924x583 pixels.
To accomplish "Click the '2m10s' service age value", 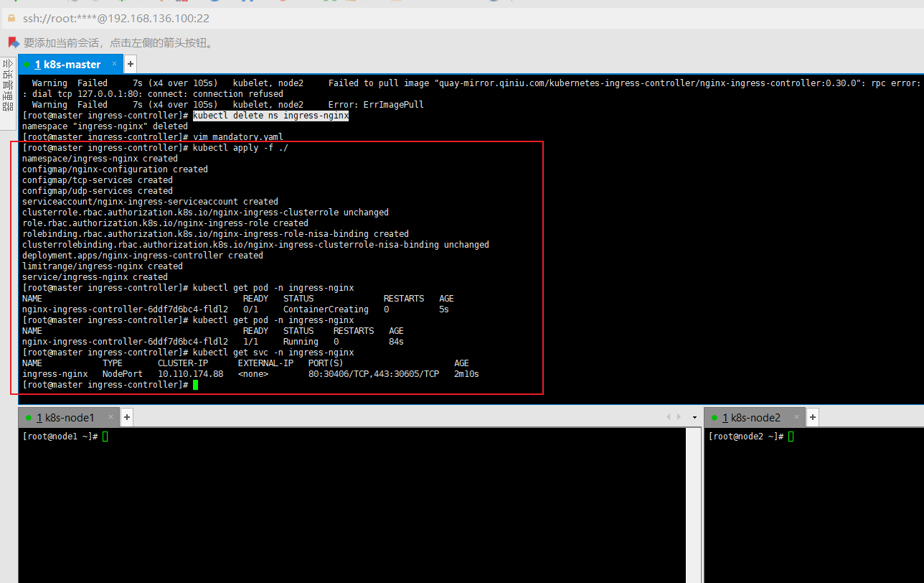I will tap(466, 374).
